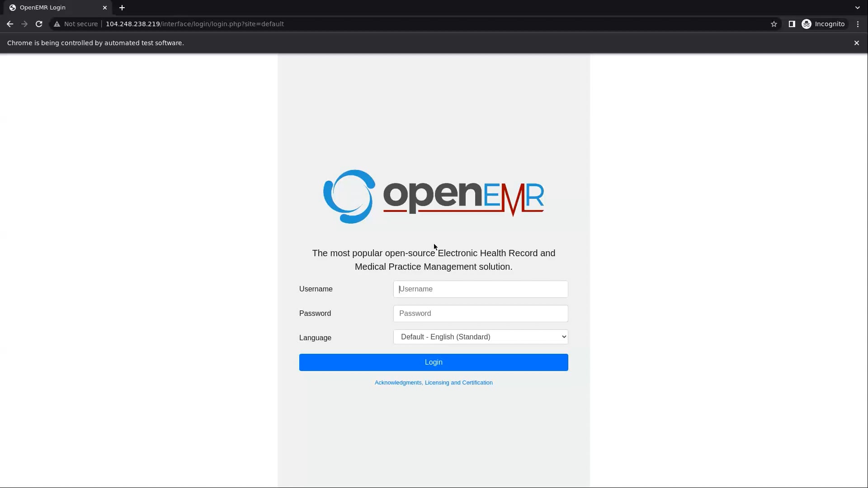This screenshot has height=488, width=868.
Task: Click the blue Login button
Action: click(x=434, y=362)
